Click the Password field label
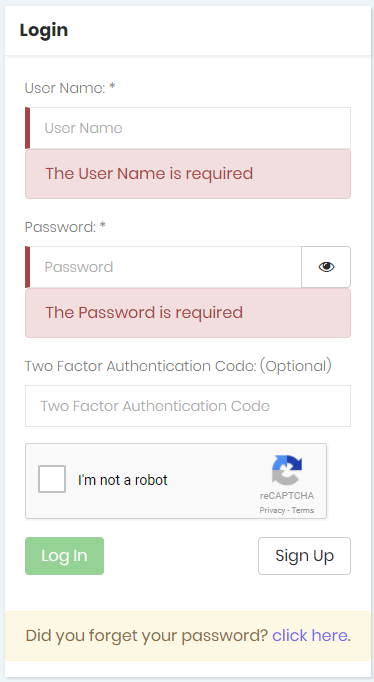This screenshot has height=682, width=374. coord(65,227)
